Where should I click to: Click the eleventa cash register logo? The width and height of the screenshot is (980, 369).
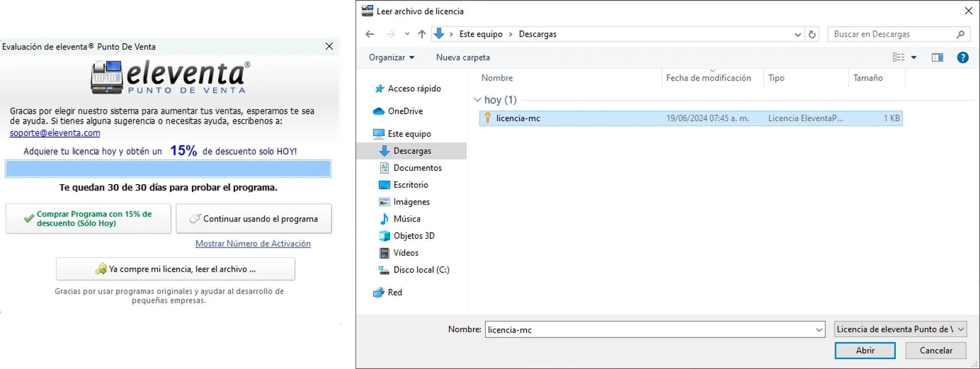pyautogui.click(x=107, y=78)
